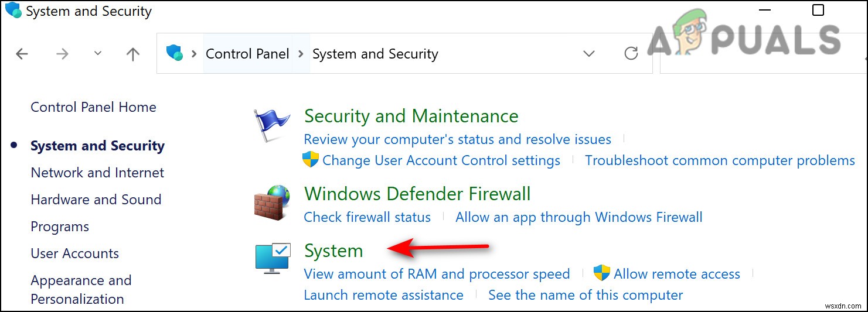
Task: Go to Control Panel Home
Action: coord(93,107)
